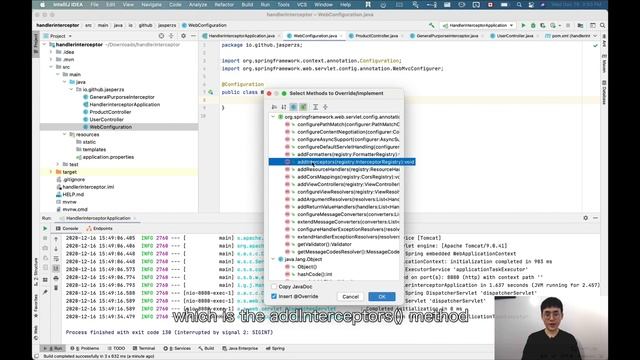This screenshot has height=360, width=640.
Task: Click dialog collapse all icon
Action: [x=325, y=107]
